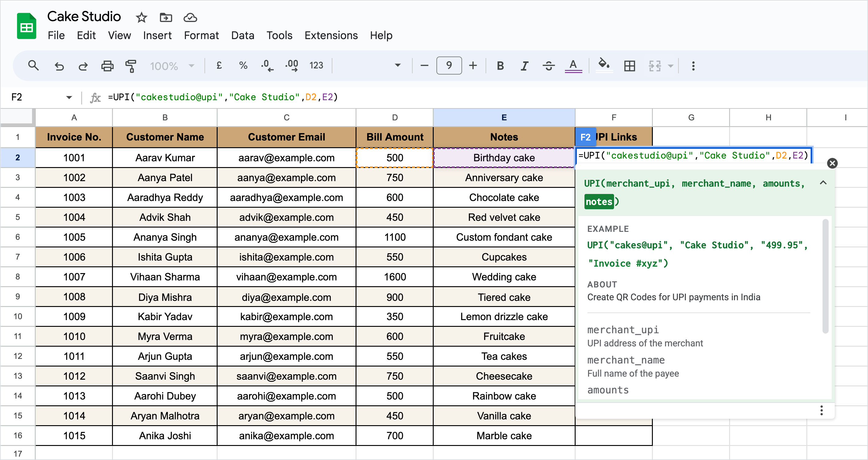Screen dimensions: 868x460
Task: Select invoice number 1008 cell
Action: [x=74, y=297]
